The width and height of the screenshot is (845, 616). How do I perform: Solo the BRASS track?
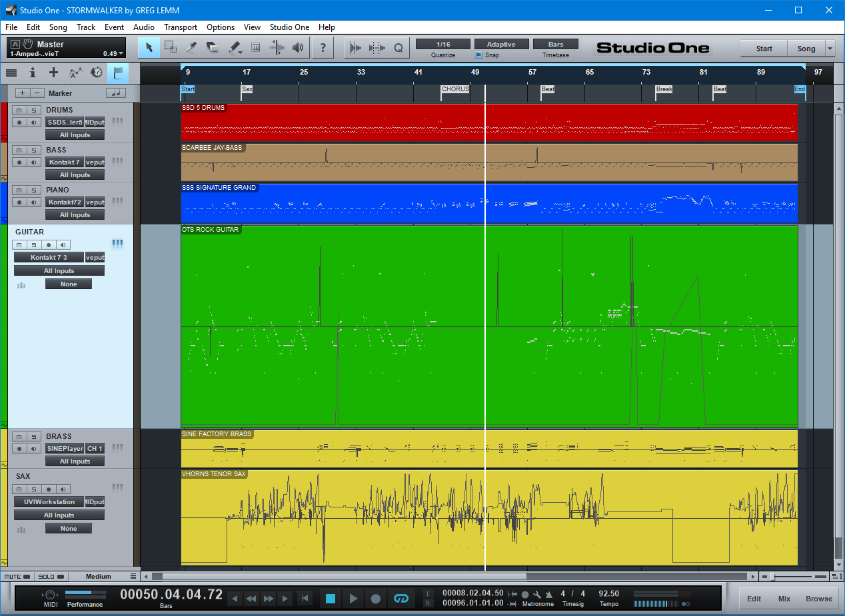(33, 436)
